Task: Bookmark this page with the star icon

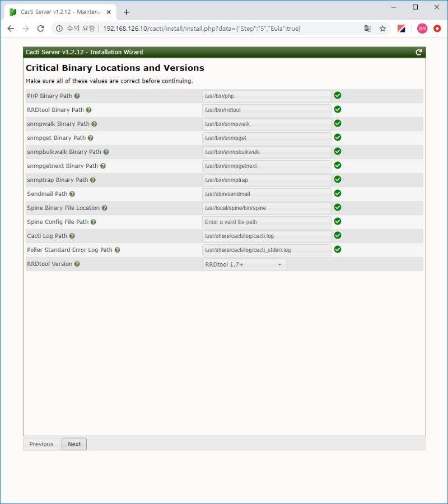Action: pyautogui.click(x=382, y=29)
